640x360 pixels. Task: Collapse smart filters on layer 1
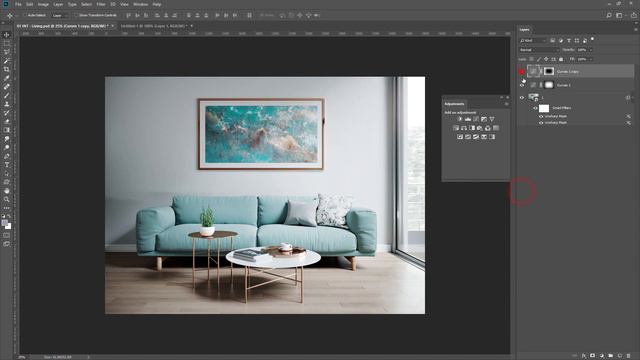pos(632,98)
